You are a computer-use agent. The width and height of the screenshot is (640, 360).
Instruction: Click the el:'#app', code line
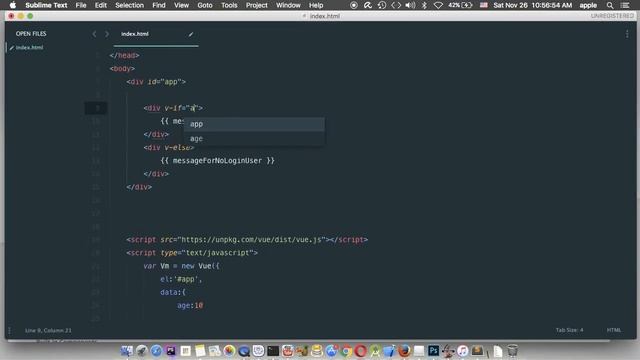pos(181,279)
